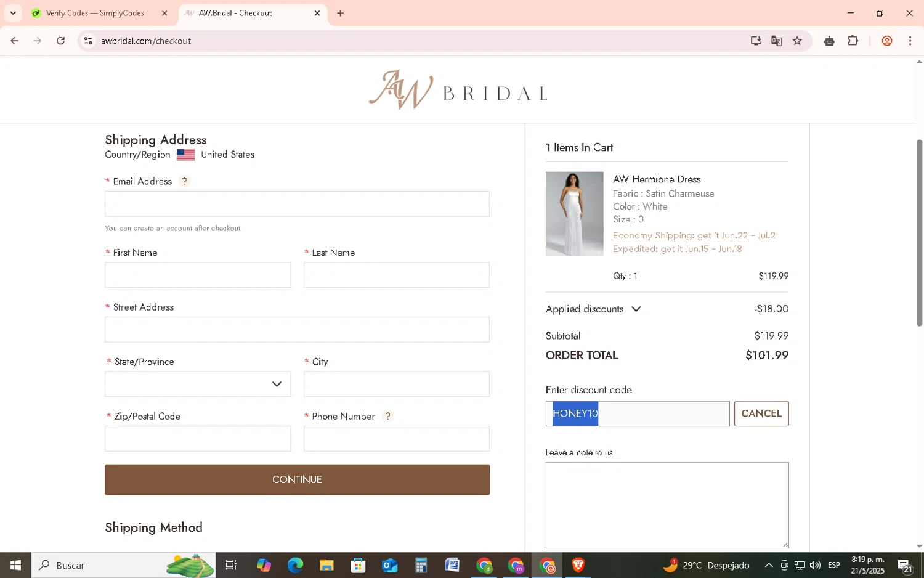This screenshot has width=924, height=578.
Task: Click the network tray icon
Action: point(800,565)
